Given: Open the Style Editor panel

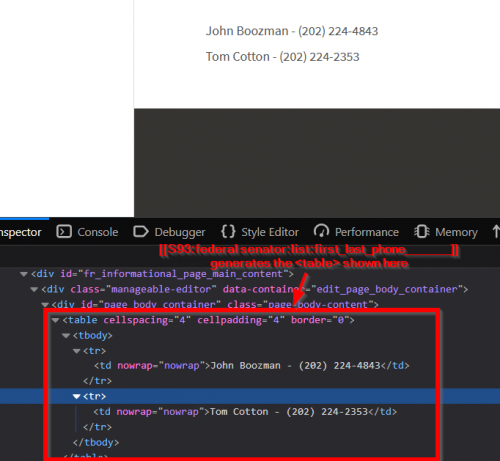Looking at the screenshot, I should (260, 232).
